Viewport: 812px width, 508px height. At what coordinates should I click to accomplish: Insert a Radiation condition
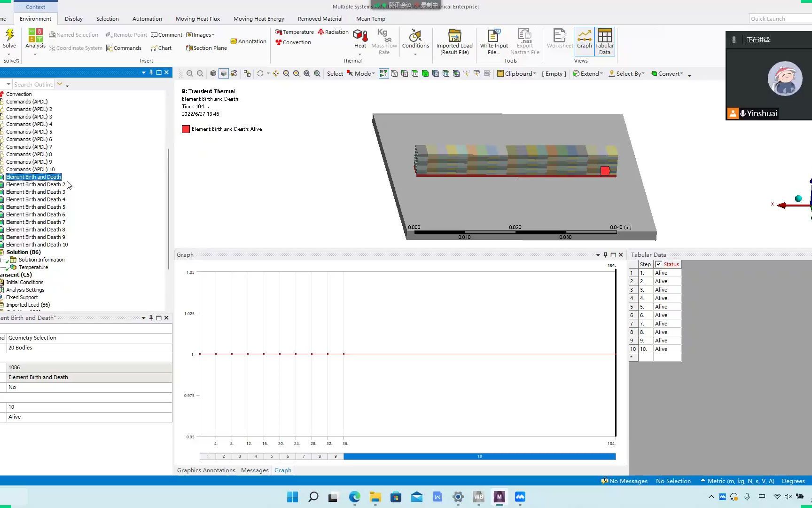(333, 32)
